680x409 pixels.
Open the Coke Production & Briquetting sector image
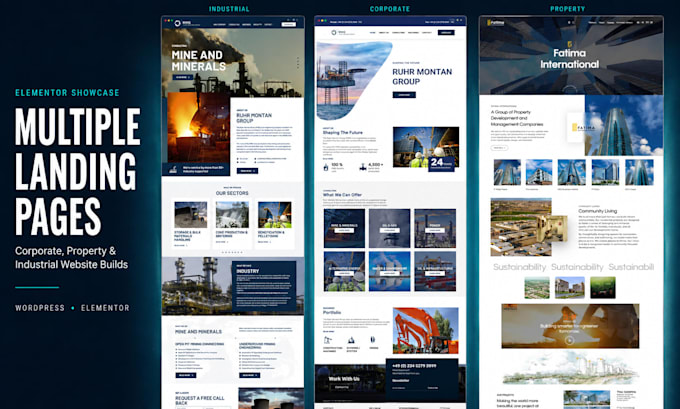[x=232, y=215]
